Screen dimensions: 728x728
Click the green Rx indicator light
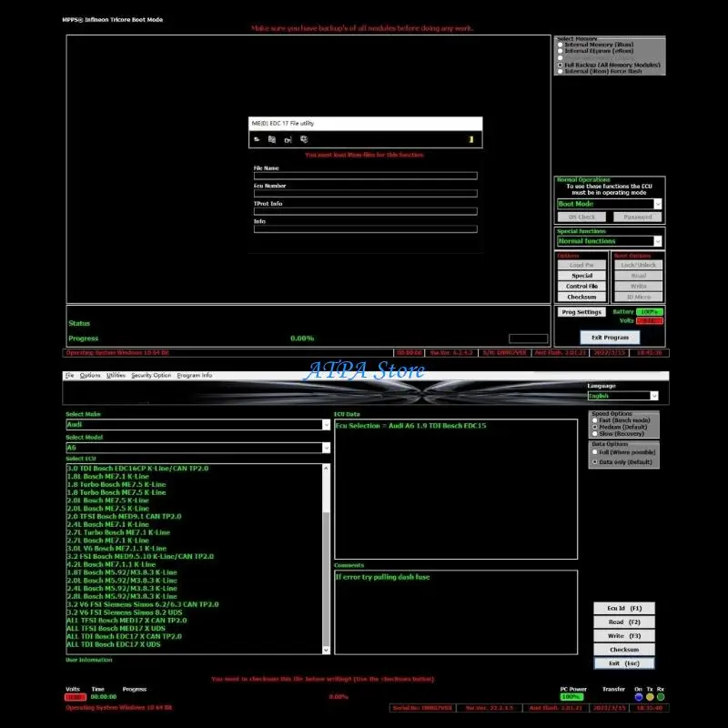click(661, 697)
